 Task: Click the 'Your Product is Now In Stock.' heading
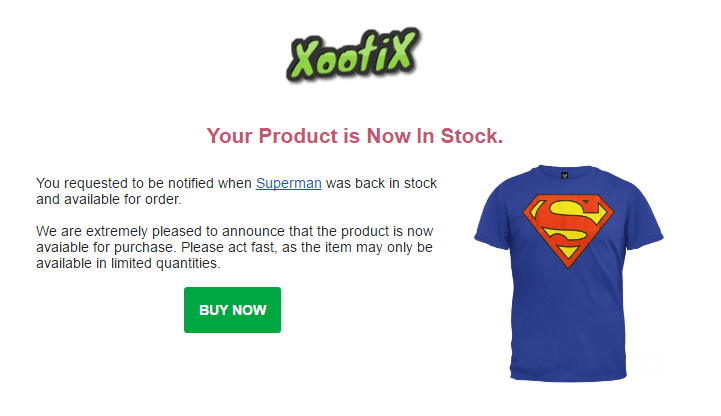[355, 136]
